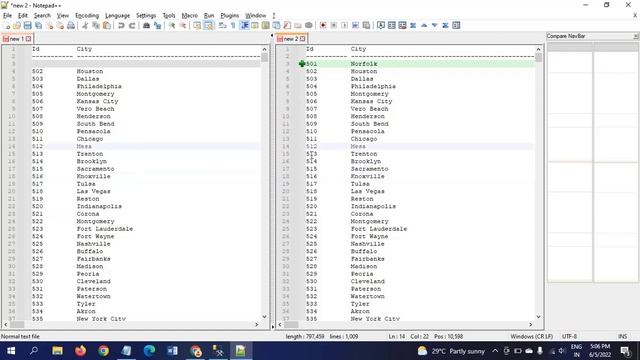Click the Open file toolbar icon
640x360 pixels.
click(17, 25)
